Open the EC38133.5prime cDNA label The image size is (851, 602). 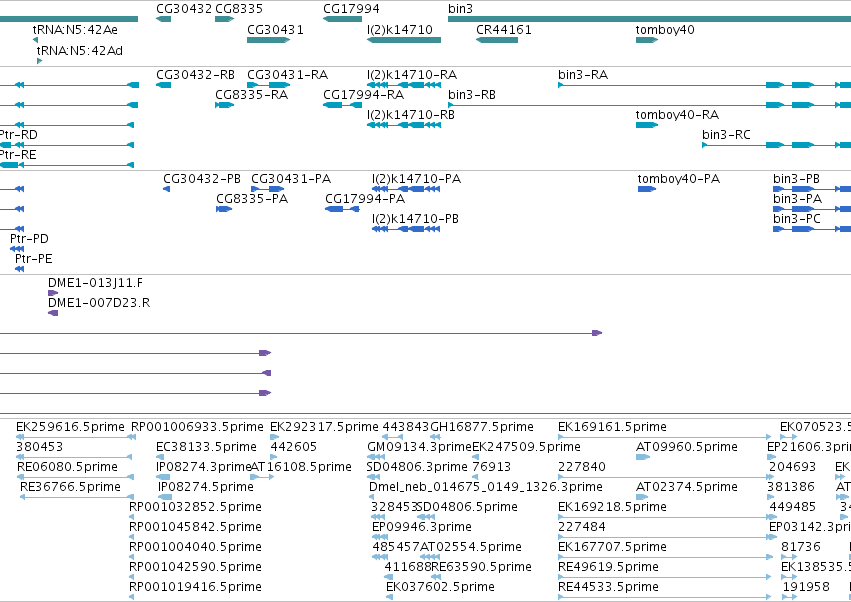206,447
